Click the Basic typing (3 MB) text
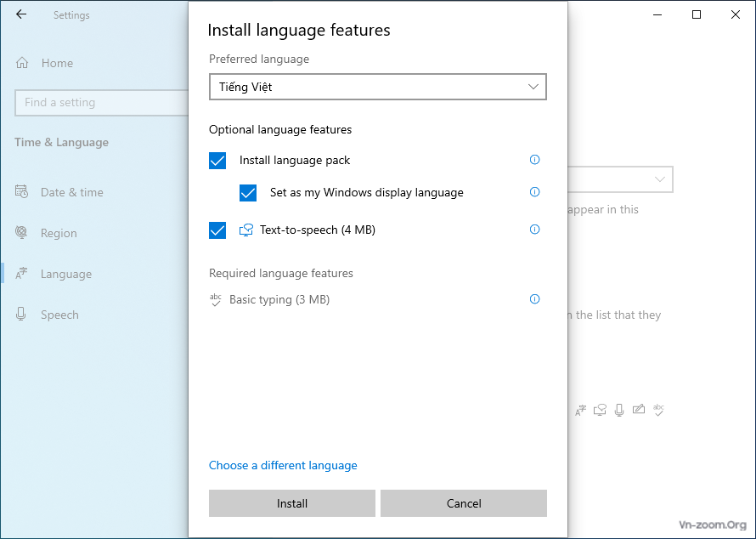This screenshot has width=756, height=539. [279, 299]
